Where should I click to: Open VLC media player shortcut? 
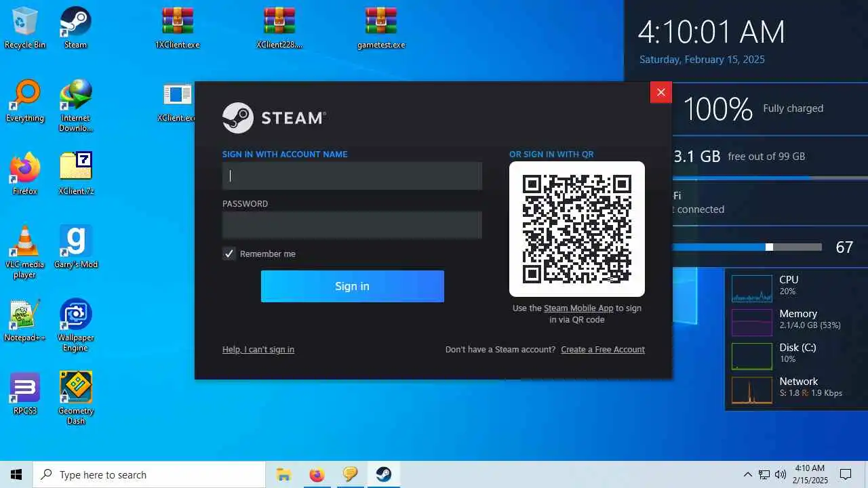[25, 252]
